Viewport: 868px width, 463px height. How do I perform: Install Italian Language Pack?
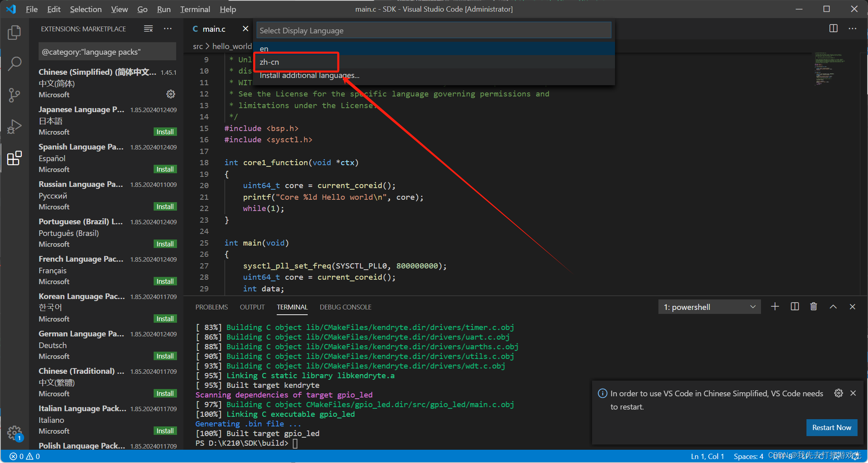pos(165,431)
